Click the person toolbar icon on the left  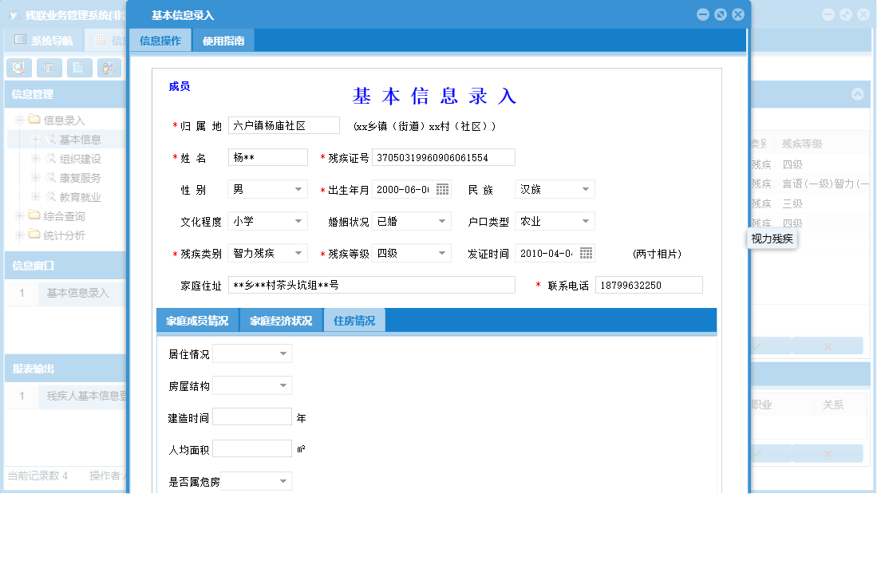tap(108, 68)
